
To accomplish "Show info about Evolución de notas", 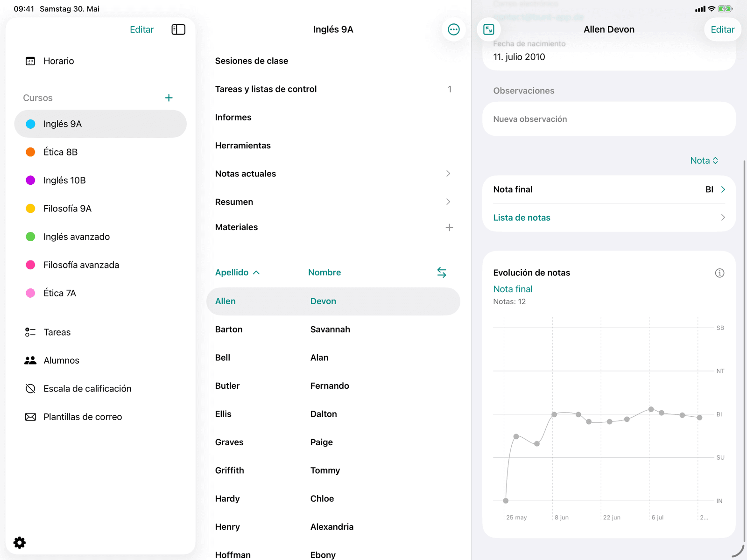I will (719, 273).
